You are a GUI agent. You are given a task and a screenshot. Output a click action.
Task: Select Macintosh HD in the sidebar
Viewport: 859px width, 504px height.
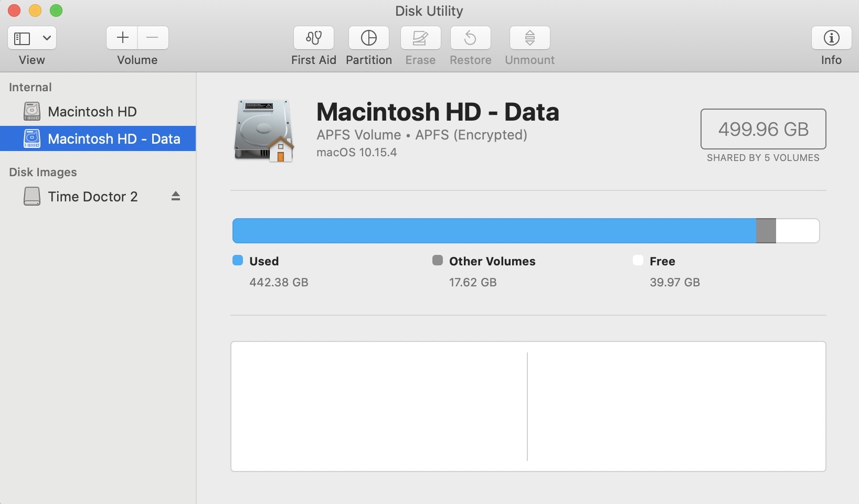coord(92,111)
